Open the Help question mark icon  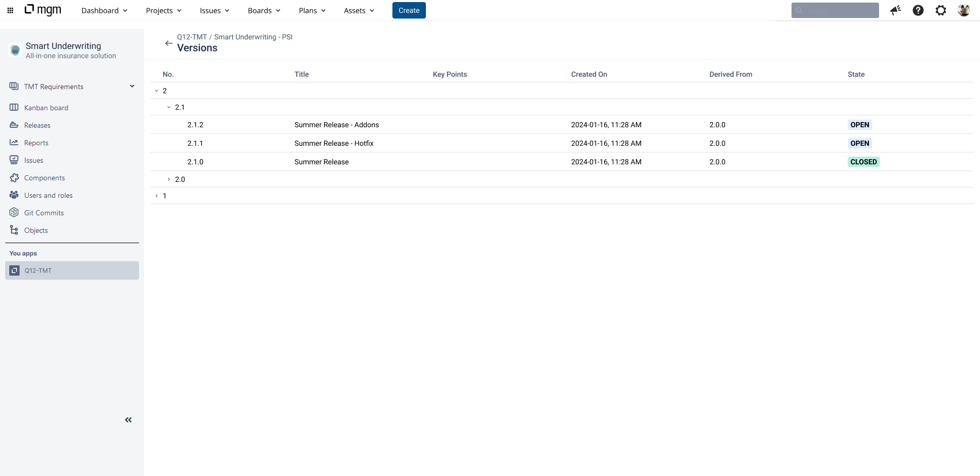click(918, 10)
